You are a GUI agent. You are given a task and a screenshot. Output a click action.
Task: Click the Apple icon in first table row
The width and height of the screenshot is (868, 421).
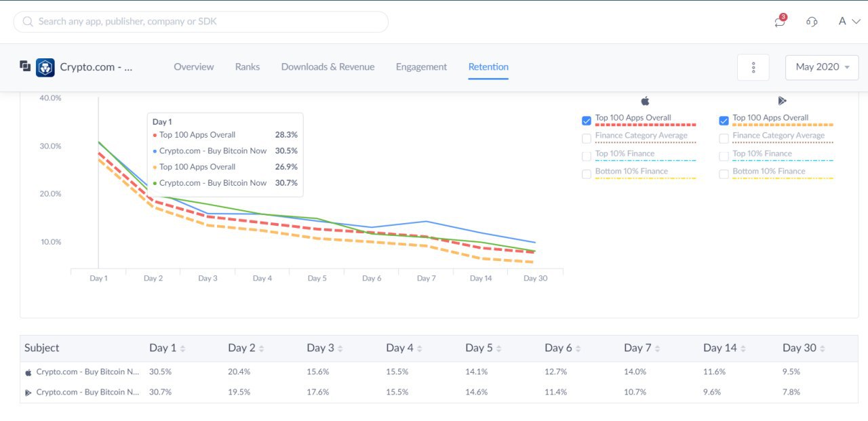(28, 372)
